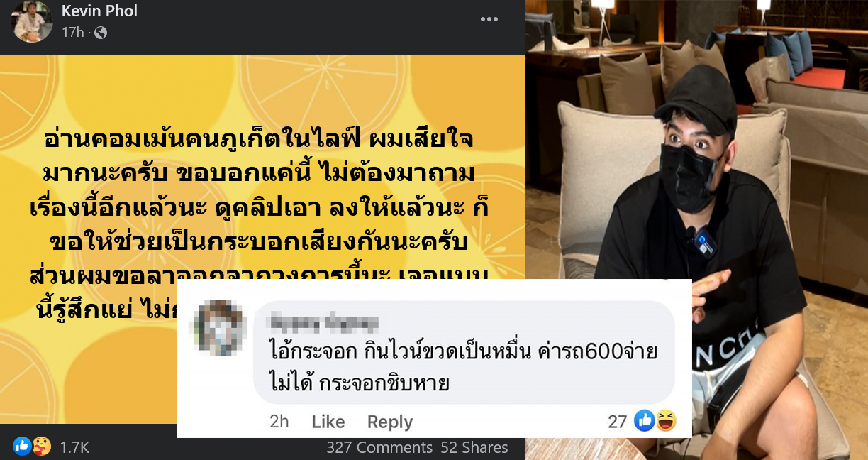This screenshot has height=460, width=868.
Task: Like the comment via Like button
Action: (x=328, y=422)
